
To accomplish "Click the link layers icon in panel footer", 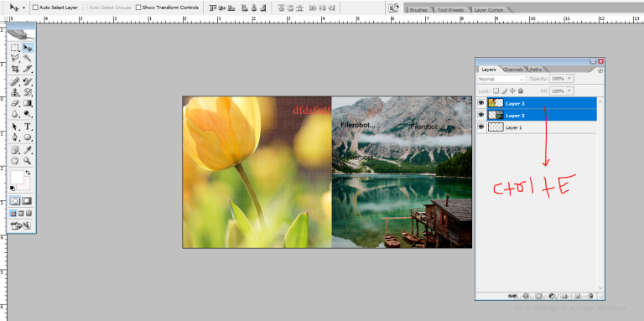I will 512,296.
